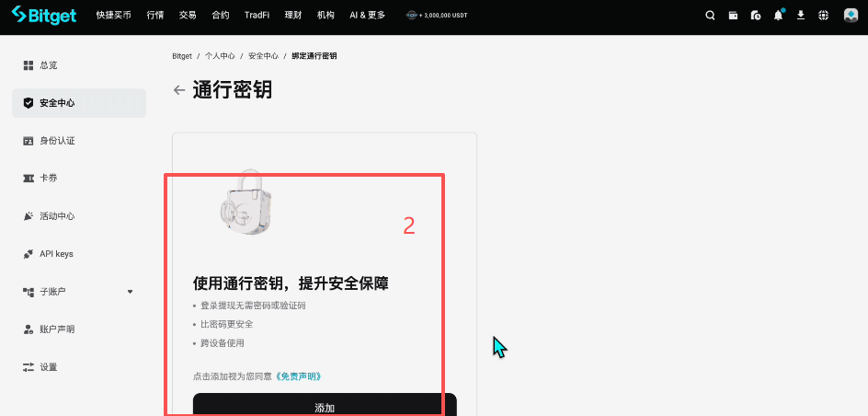Open the AI & 更多 menu
The image size is (868, 416).
click(368, 16)
